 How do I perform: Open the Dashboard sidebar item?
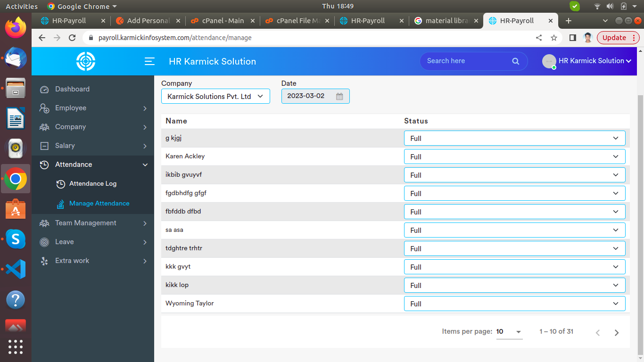pyautogui.click(x=72, y=89)
